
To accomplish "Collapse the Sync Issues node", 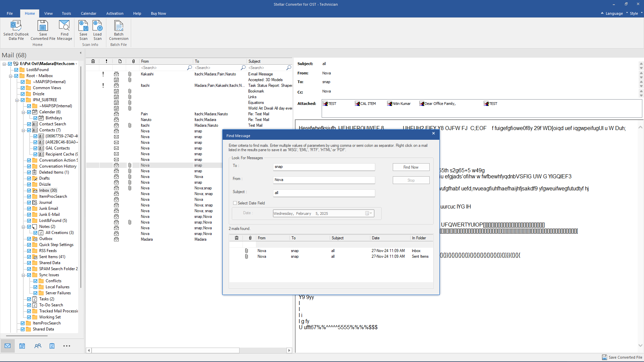I will [23, 275].
